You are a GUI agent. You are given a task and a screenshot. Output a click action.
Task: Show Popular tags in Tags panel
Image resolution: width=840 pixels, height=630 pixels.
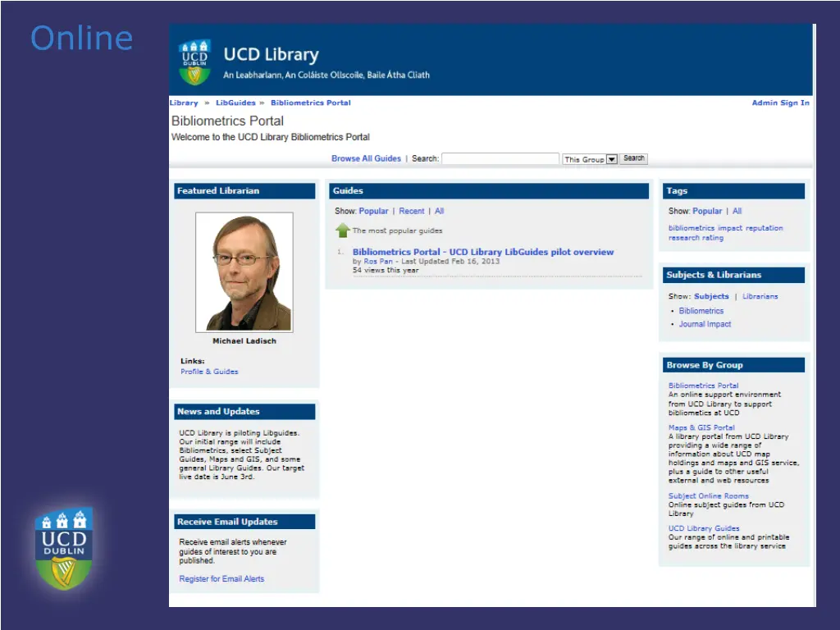point(707,211)
